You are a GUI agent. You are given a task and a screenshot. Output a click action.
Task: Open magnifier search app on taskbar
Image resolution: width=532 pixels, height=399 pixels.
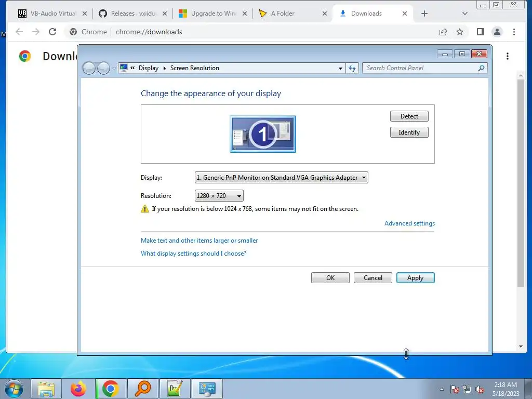click(x=143, y=389)
